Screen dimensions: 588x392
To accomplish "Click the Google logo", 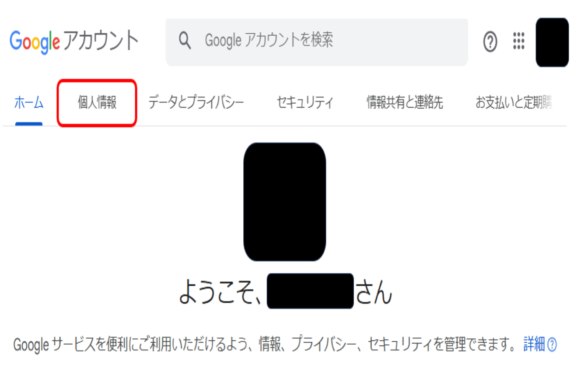I will (35, 42).
